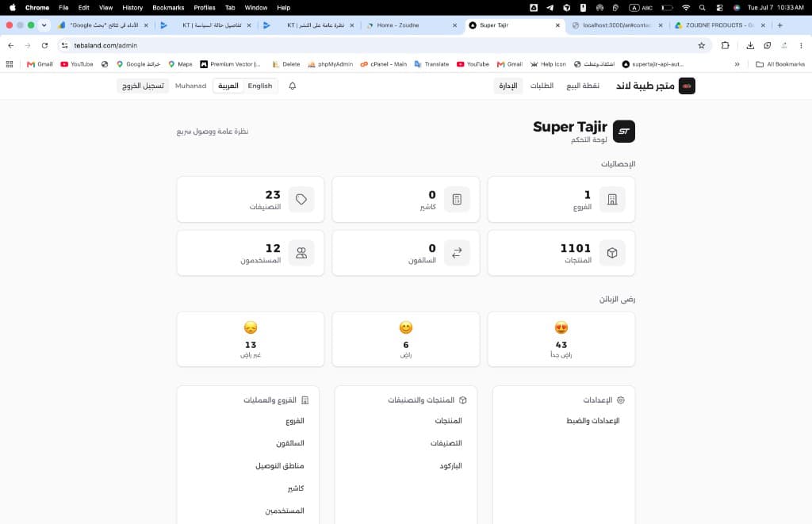Click the 43 very satisfied count

pyautogui.click(x=561, y=345)
